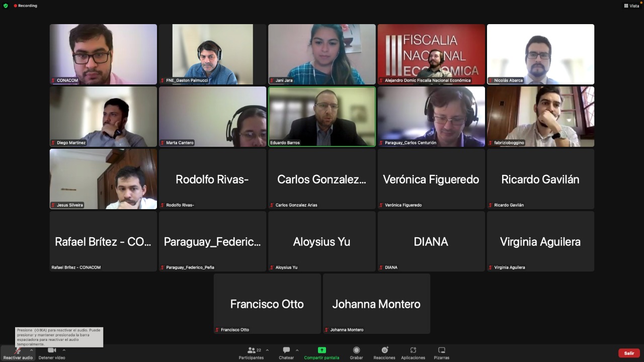Open the Participantes panel icon
The width and height of the screenshot is (644, 362).
pyautogui.click(x=252, y=350)
